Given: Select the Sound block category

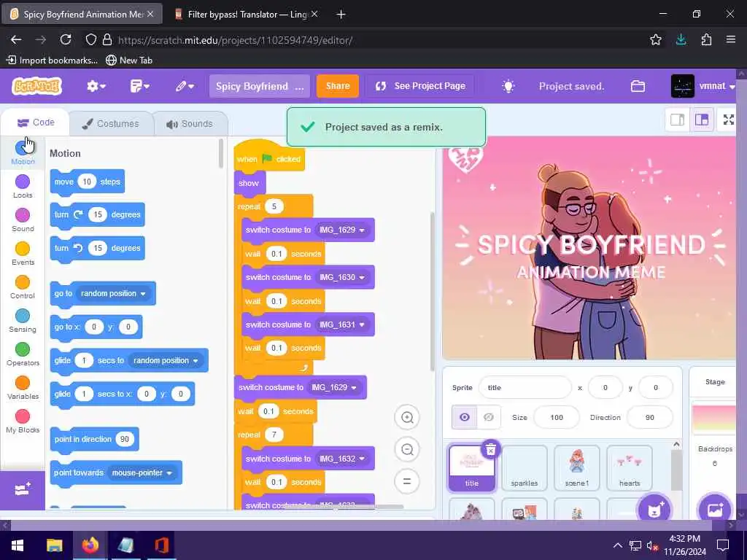Looking at the screenshot, I should (23, 219).
